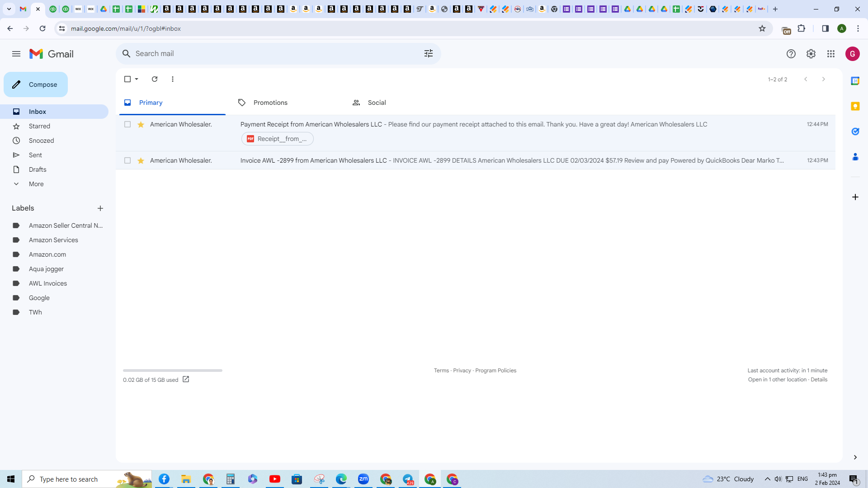Screen dimensions: 868x488
Task: Open the Privacy link
Action: point(462,371)
